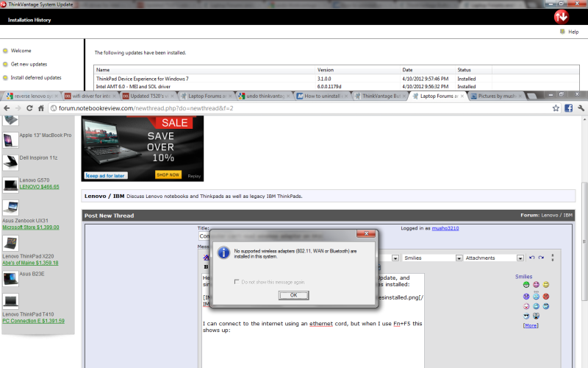This screenshot has width=588, height=368.
Task: Open PC Connection E $1,391.59 link
Action: 33,321
